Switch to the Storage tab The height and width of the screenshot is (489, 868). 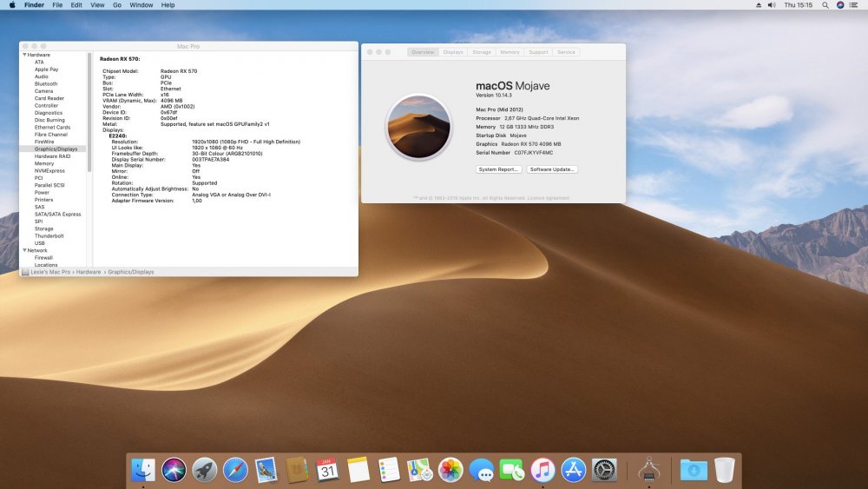[x=482, y=52]
